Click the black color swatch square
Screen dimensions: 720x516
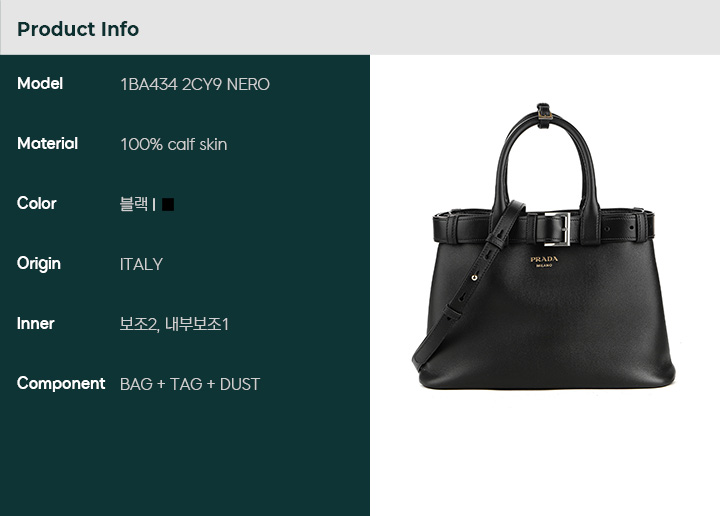point(168,204)
